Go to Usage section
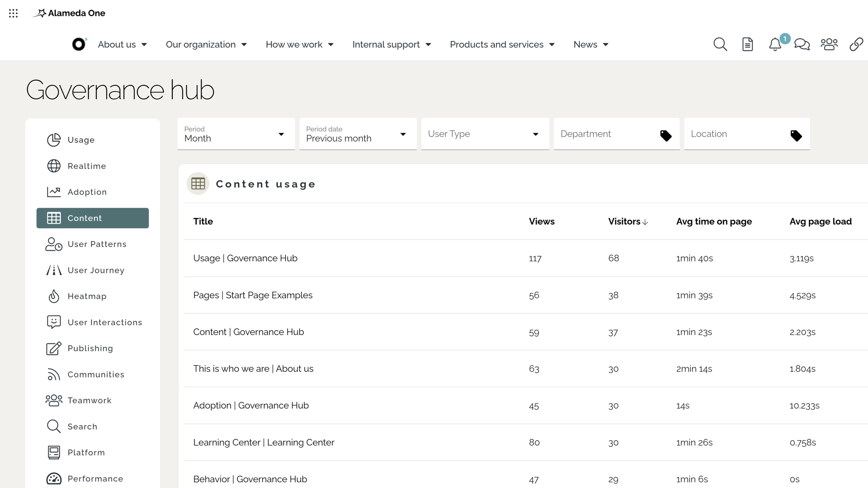Viewport: 868px width, 488px height. coord(93,140)
